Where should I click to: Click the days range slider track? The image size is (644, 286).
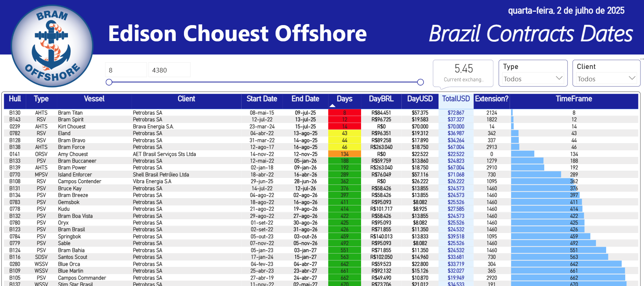point(265,82)
